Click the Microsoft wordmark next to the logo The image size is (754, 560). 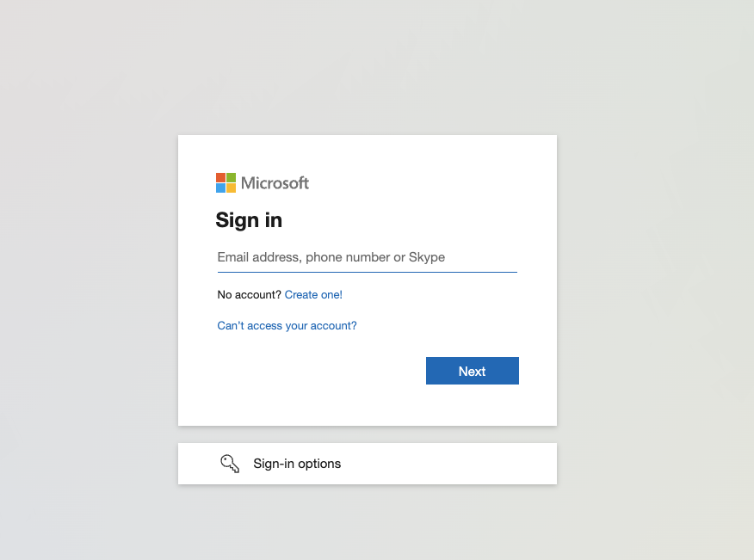(275, 182)
